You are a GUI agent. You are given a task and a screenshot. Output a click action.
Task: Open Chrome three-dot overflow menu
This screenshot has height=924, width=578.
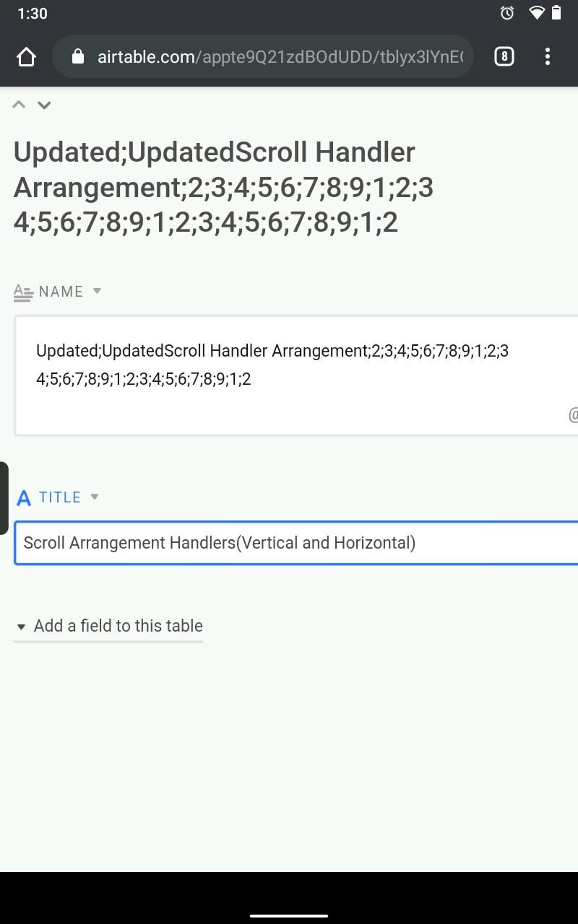548,56
